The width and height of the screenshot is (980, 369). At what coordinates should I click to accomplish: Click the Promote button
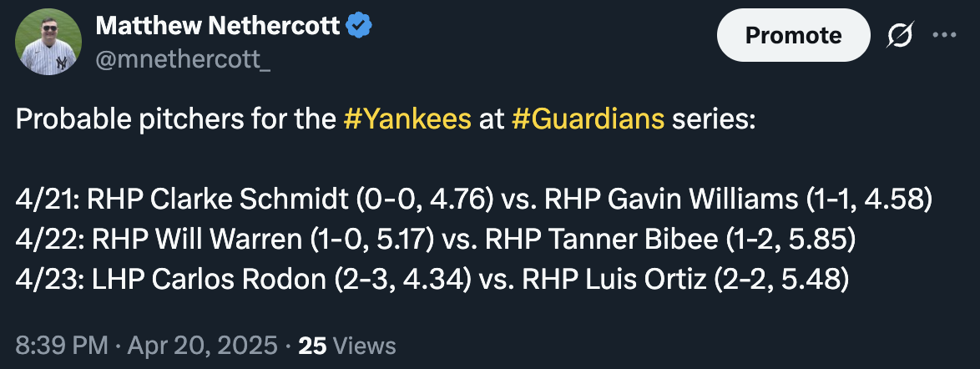coord(793,35)
